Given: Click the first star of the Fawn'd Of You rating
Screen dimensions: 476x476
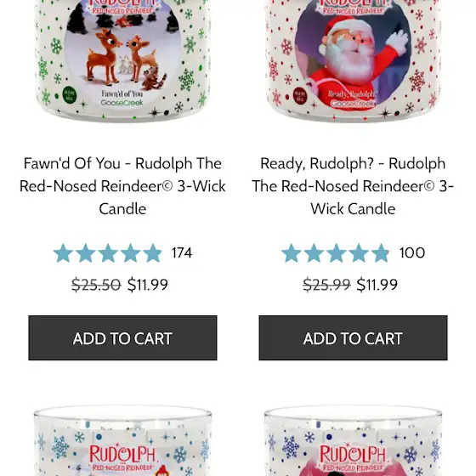Looking at the screenshot, I should pos(63,253).
